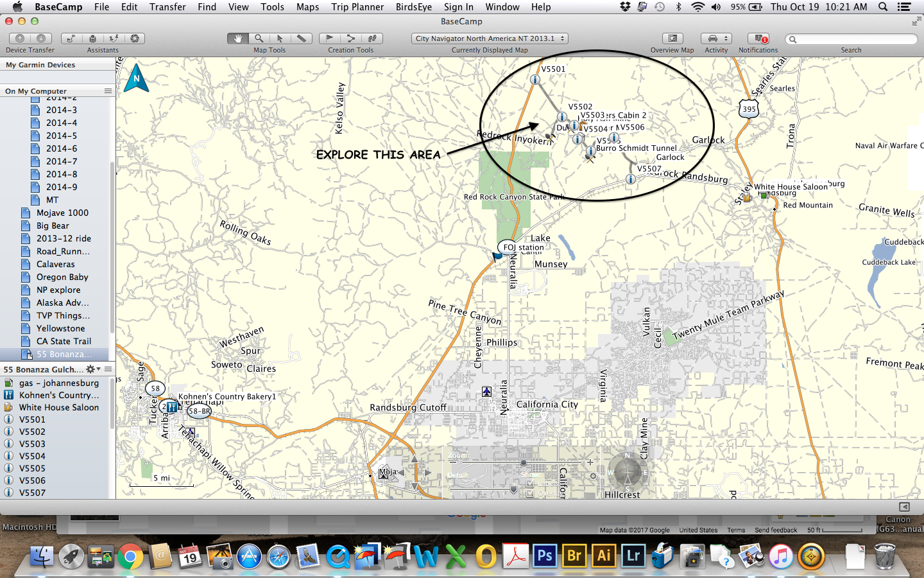
Task: Create a new waypoint with Creation Tools
Action: tap(329, 38)
